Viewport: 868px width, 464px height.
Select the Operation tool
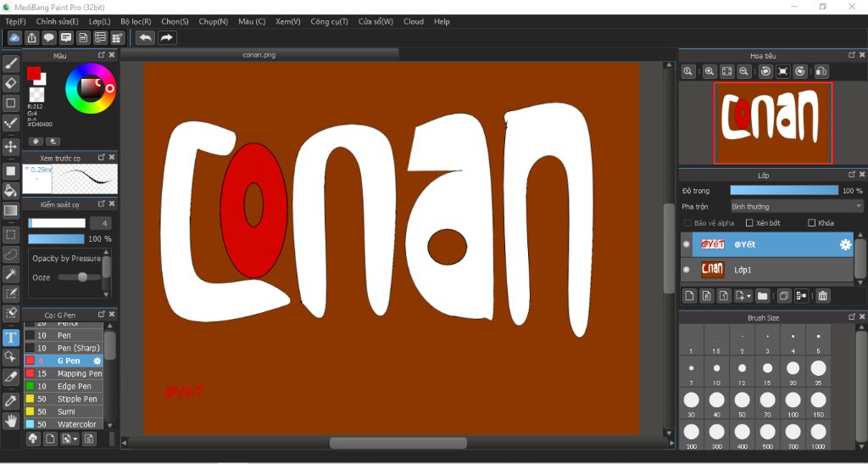point(10,356)
